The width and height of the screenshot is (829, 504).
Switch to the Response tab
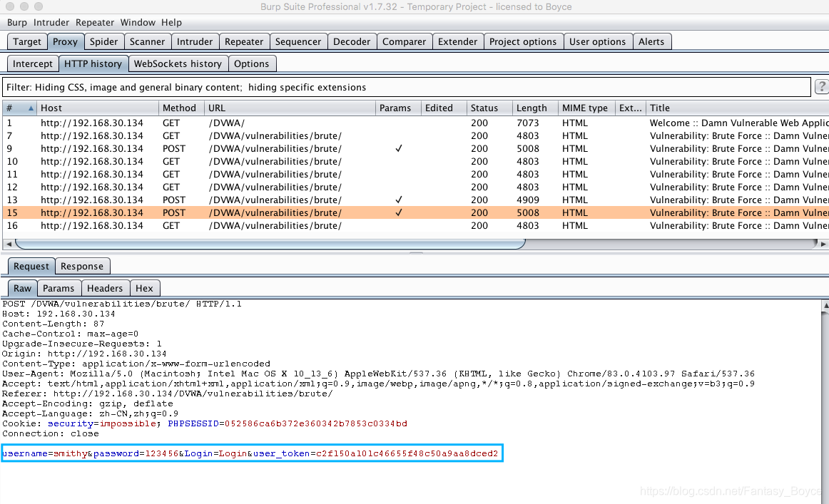82,267
